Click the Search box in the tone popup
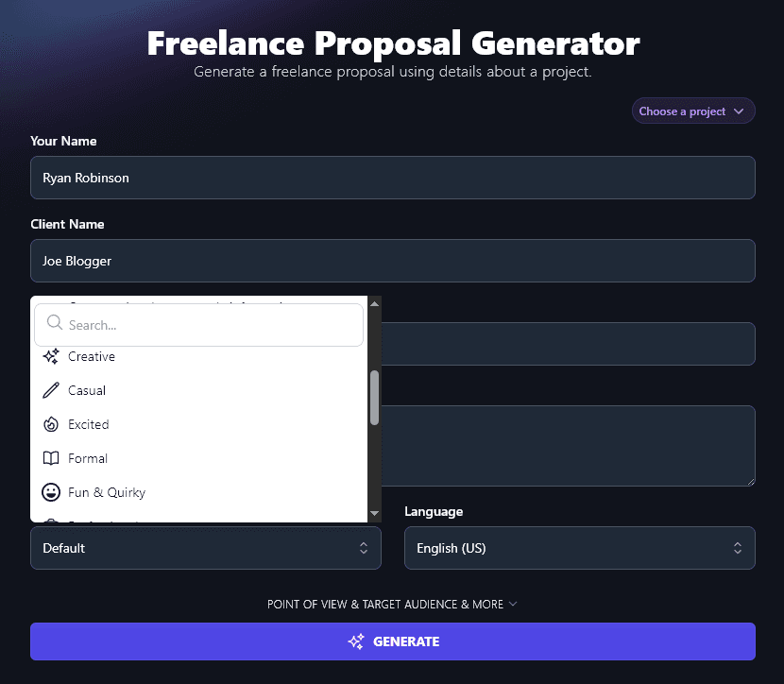This screenshot has width=784, height=684. tap(198, 324)
